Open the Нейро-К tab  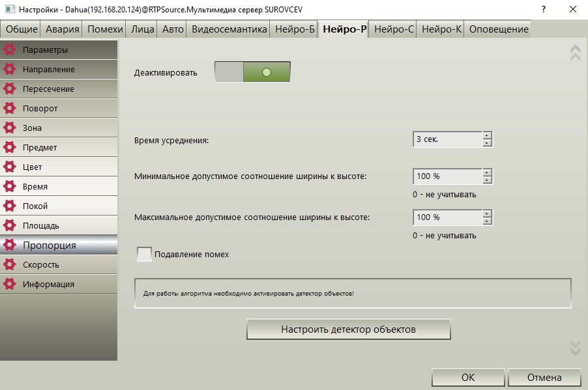441,29
